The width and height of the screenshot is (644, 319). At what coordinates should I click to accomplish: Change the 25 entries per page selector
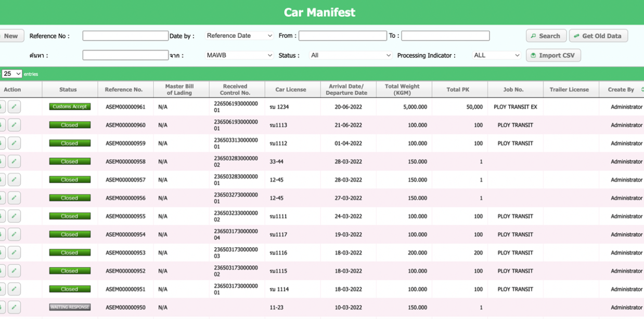pos(12,74)
